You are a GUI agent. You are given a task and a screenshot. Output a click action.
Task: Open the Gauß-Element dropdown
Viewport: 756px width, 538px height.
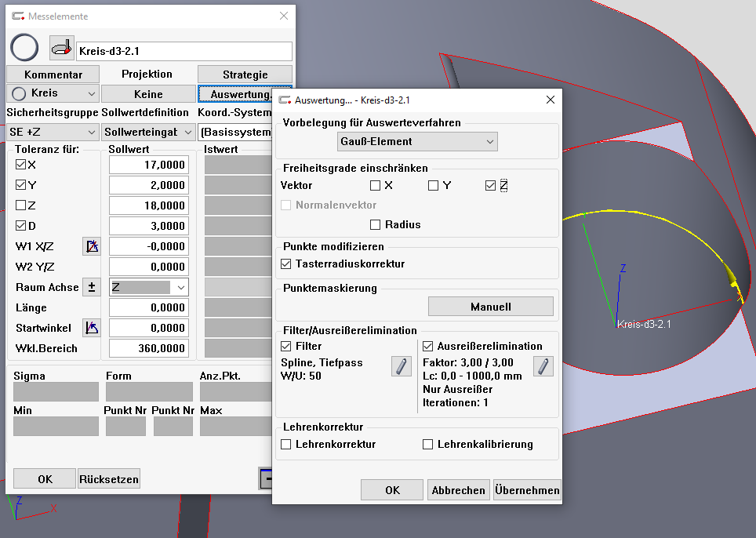point(418,142)
